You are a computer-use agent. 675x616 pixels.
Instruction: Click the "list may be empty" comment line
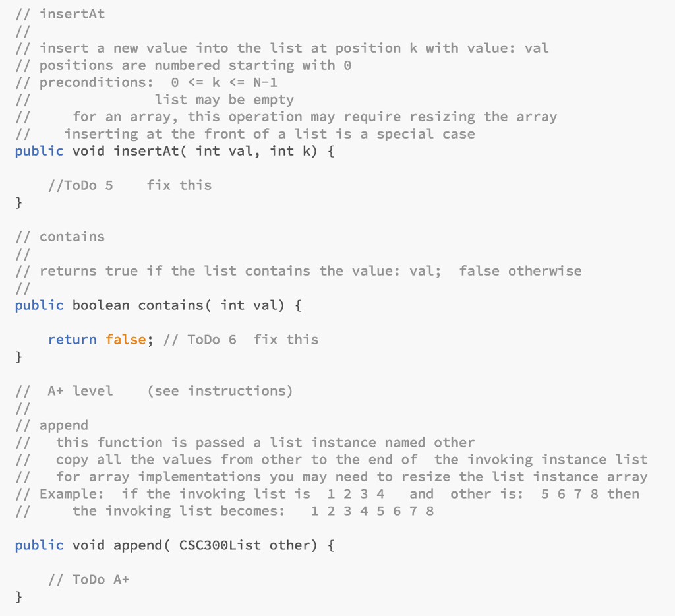coord(224,100)
